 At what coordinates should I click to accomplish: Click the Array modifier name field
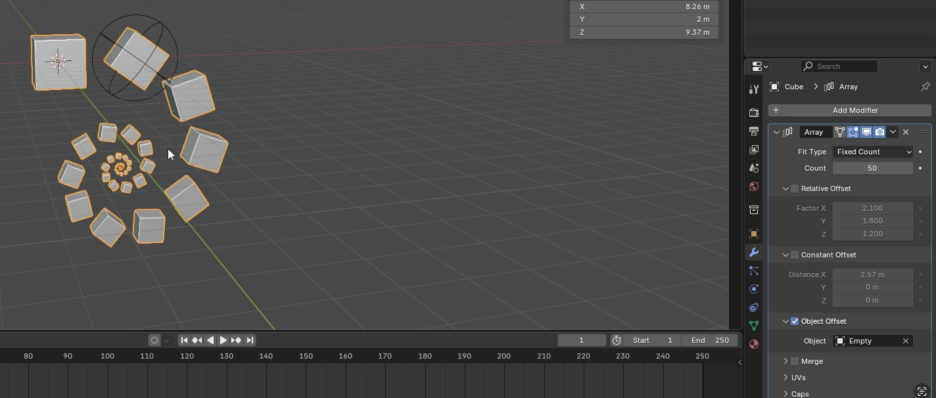point(815,132)
